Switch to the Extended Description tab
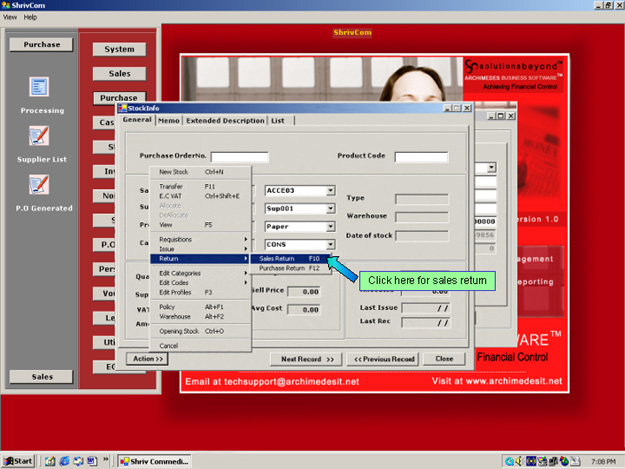 click(x=225, y=120)
